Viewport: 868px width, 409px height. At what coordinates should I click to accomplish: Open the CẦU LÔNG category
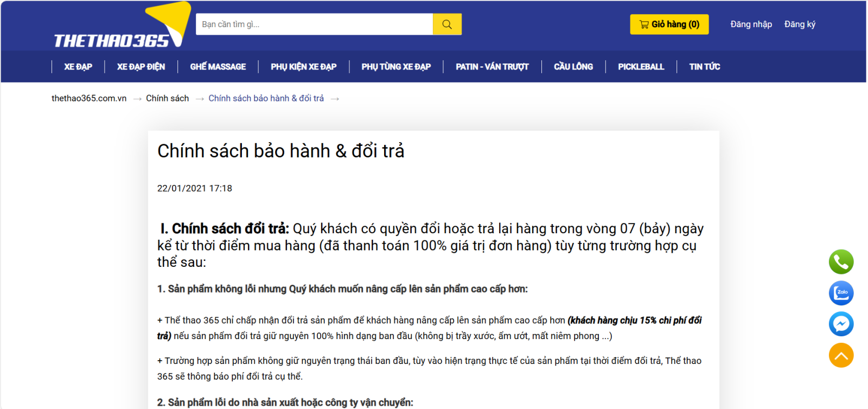[x=573, y=67]
